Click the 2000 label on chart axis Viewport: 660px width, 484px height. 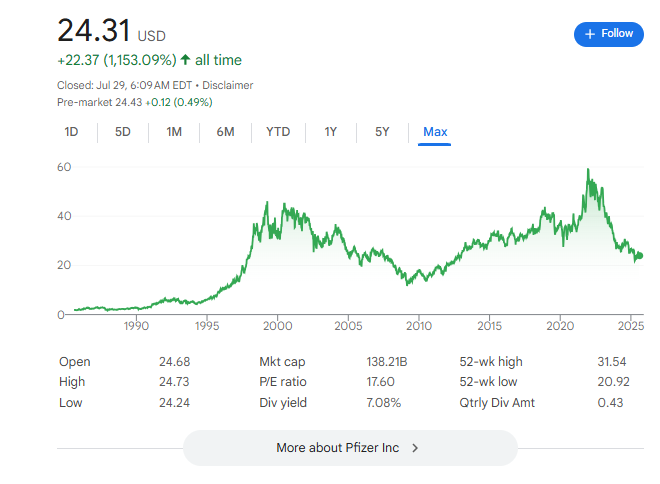(x=277, y=326)
